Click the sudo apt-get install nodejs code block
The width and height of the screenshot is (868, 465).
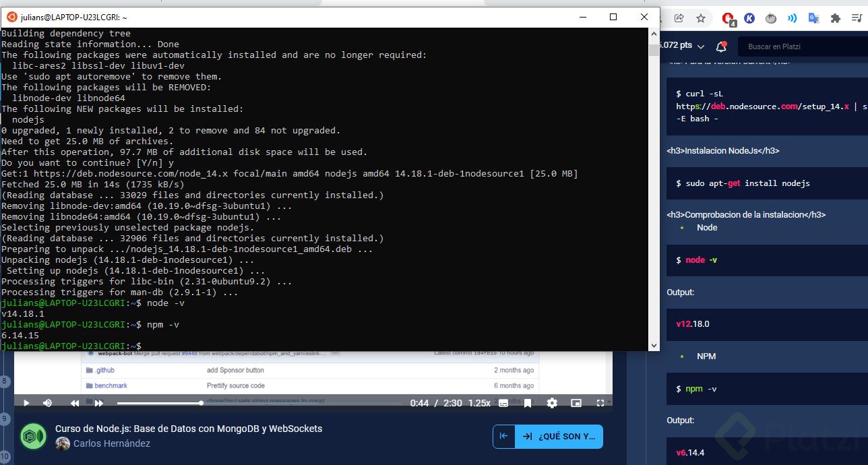point(767,183)
